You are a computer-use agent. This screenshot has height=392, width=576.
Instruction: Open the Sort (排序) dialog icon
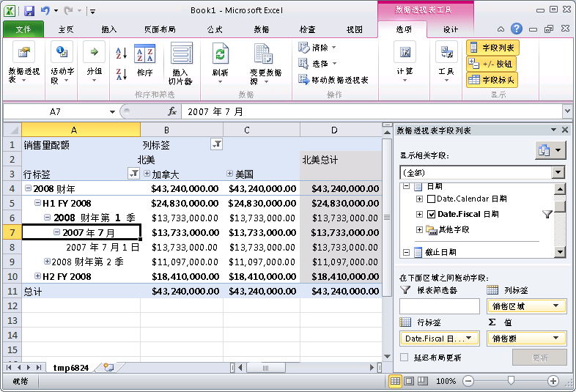tap(145, 53)
